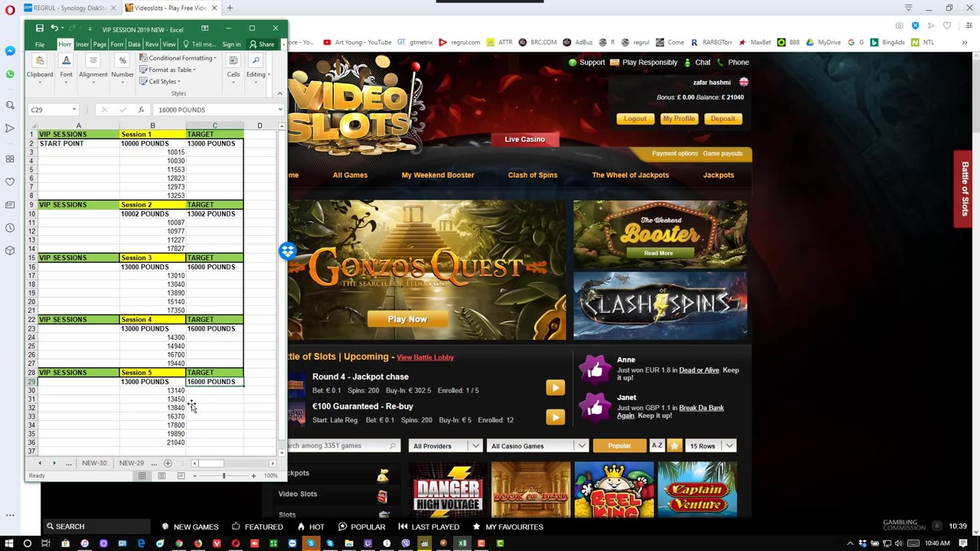Screen dimensions: 980x551
Task: Add a new sheet with plus icon
Action: pos(168,463)
